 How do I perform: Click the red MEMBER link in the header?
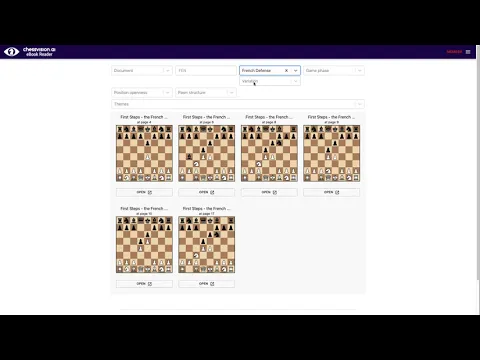coord(454,52)
